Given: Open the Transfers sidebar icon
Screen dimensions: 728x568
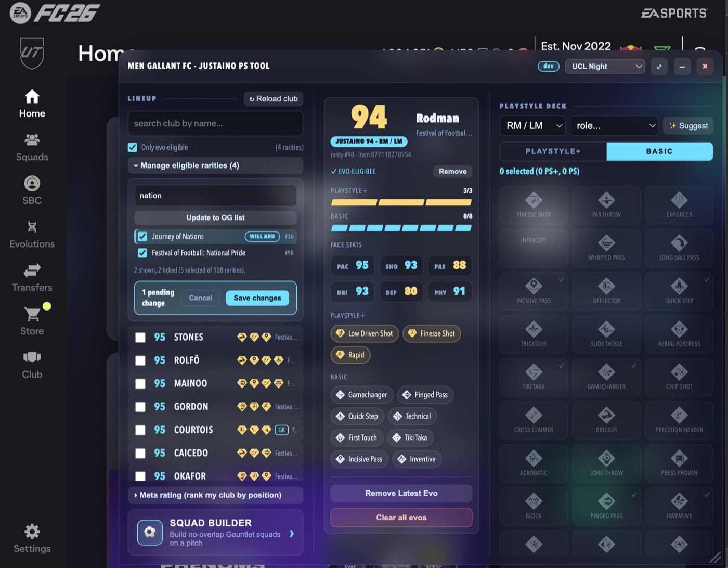Looking at the screenshot, I should (32, 270).
